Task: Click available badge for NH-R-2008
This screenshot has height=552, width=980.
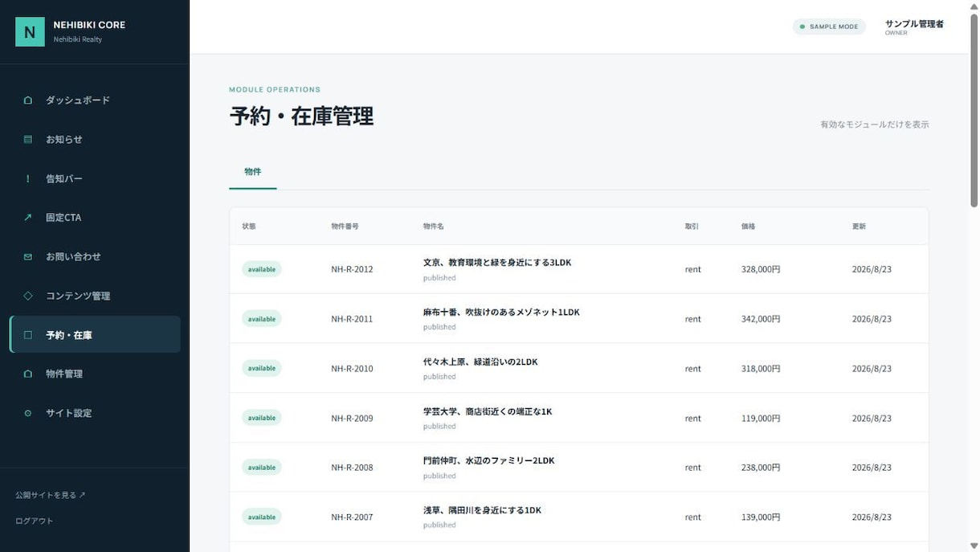Action: click(x=262, y=467)
